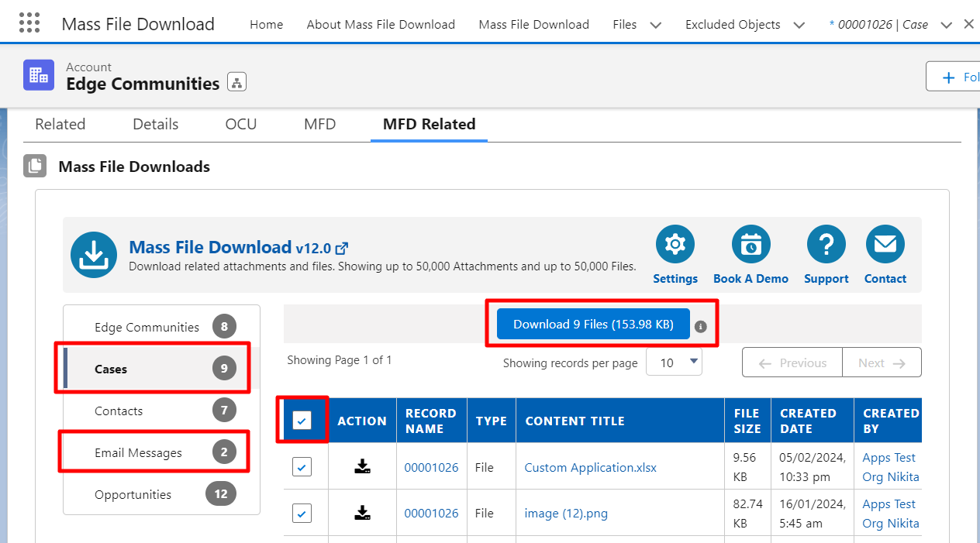Image resolution: width=980 pixels, height=543 pixels.
Task: Click Contact envelope icon
Action: click(x=885, y=245)
